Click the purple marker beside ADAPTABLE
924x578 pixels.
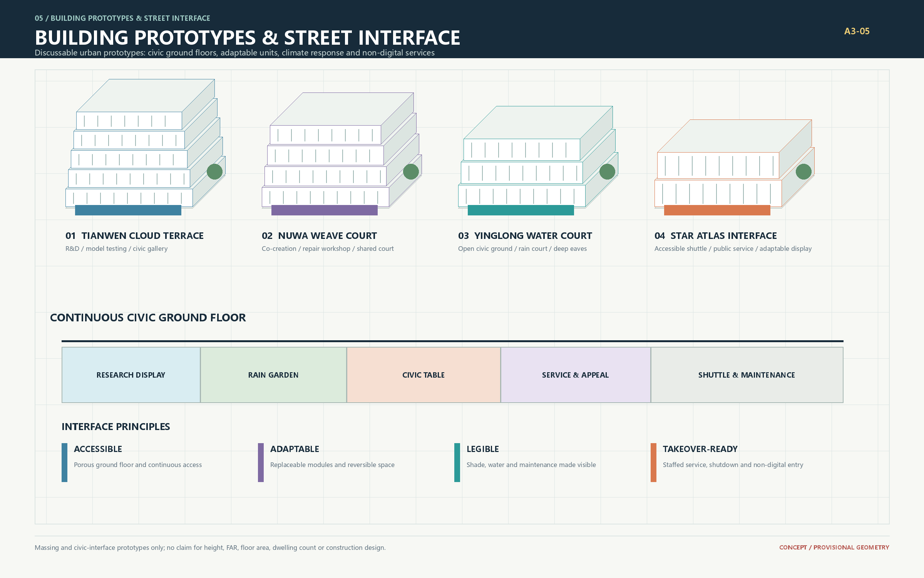point(261,462)
